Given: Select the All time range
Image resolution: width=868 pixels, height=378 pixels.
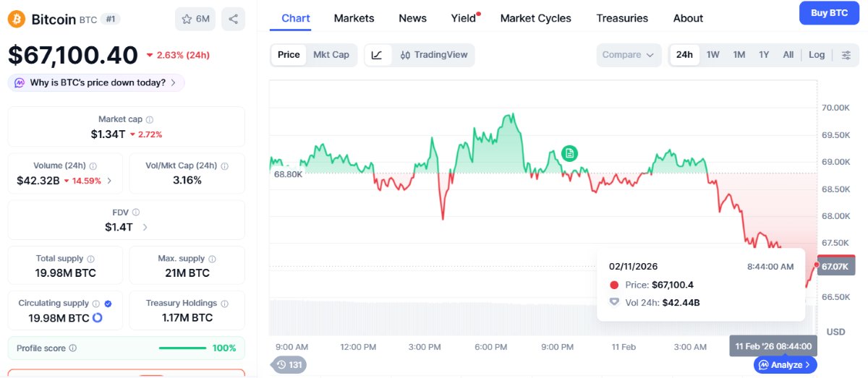Looking at the screenshot, I should [788, 55].
